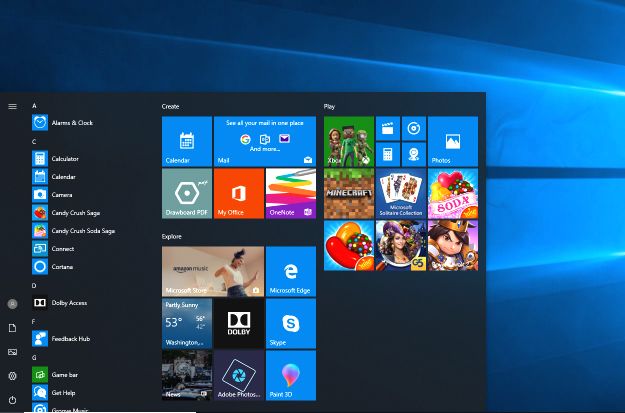
Task: Open the G5 hidden-object game tile
Action: click(x=401, y=245)
